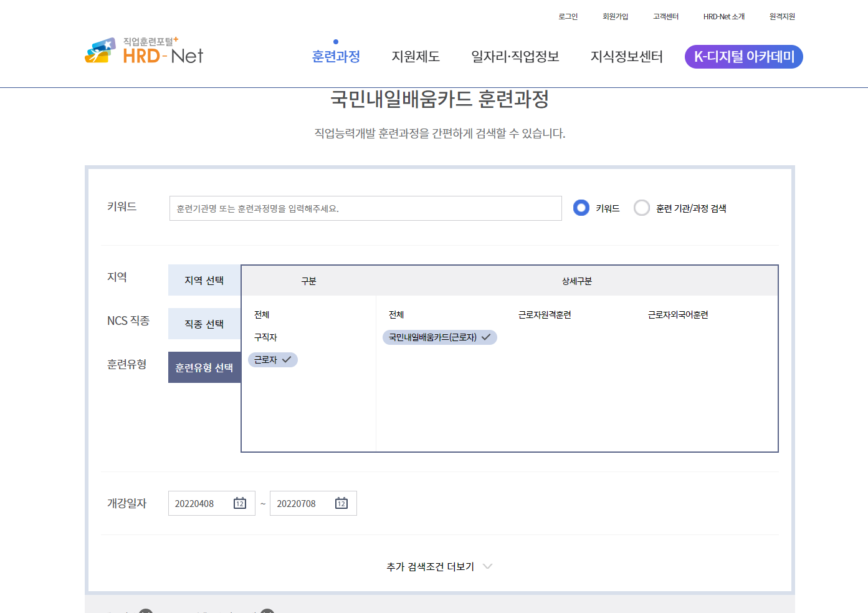Screen dimensions: 868x613
Task: Click the 회원가입 link
Action: [x=616, y=17]
